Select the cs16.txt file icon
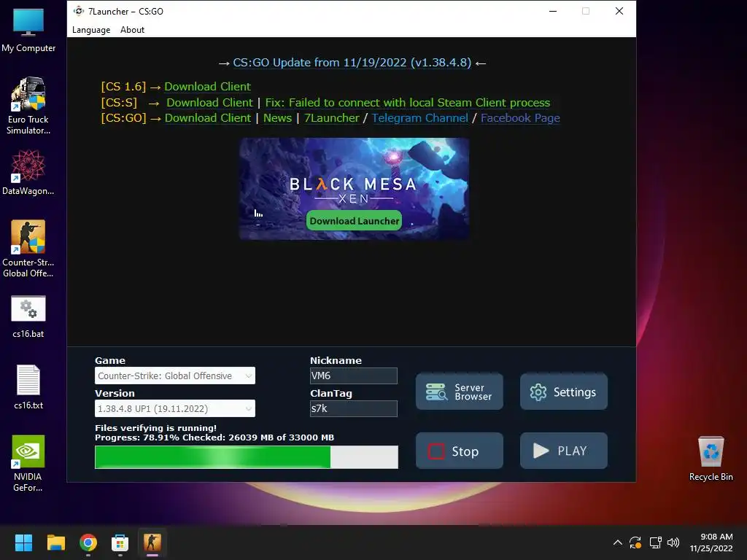747x560 pixels. [x=28, y=386]
